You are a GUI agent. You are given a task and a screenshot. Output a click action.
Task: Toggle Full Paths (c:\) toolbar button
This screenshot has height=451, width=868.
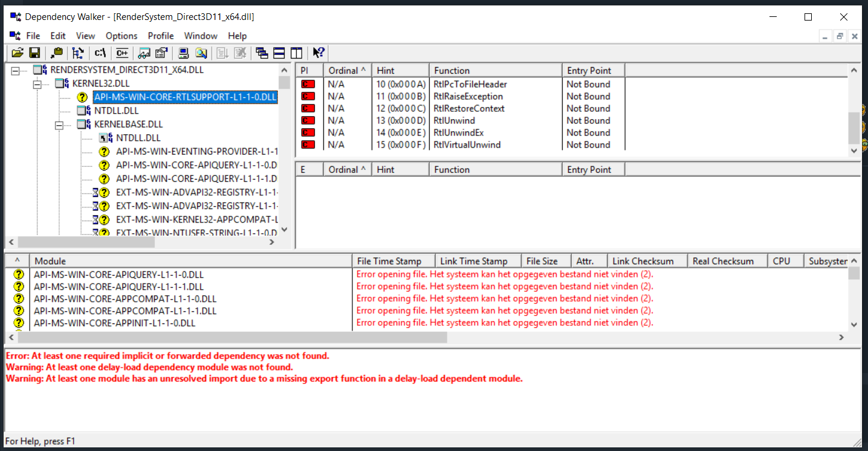tap(100, 53)
